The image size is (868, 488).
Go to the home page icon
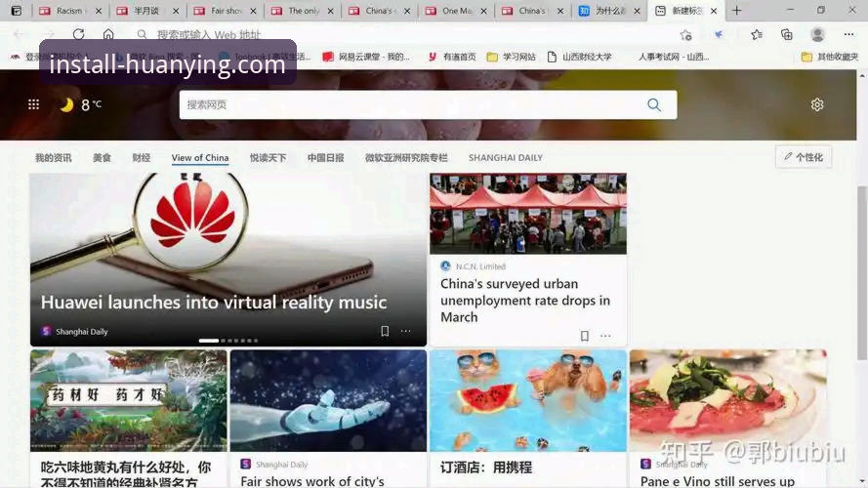(108, 34)
